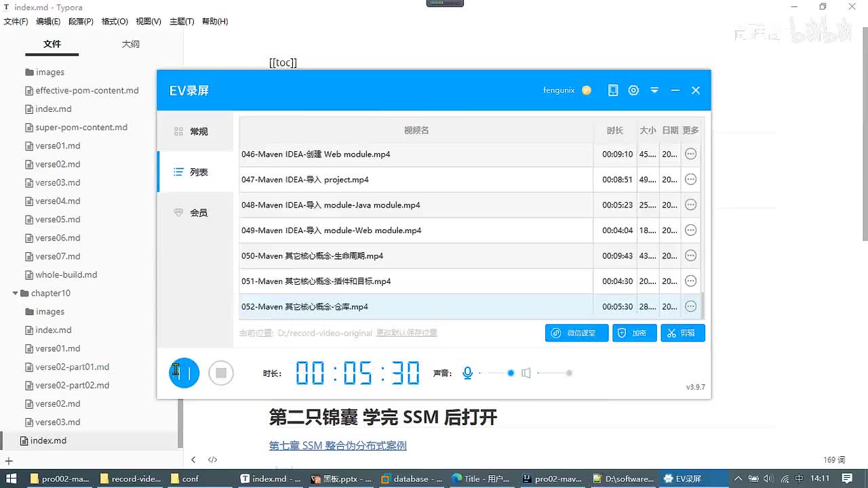The image size is (868, 488).
Task: Click the taskbar clock 14:11
Action: (819, 479)
